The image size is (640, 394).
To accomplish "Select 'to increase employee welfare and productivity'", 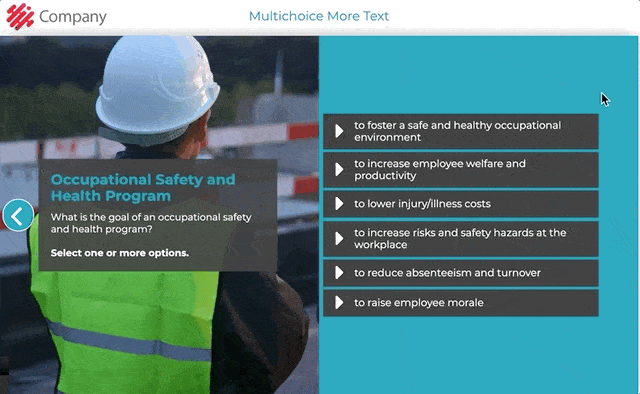I will (x=461, y=169).
